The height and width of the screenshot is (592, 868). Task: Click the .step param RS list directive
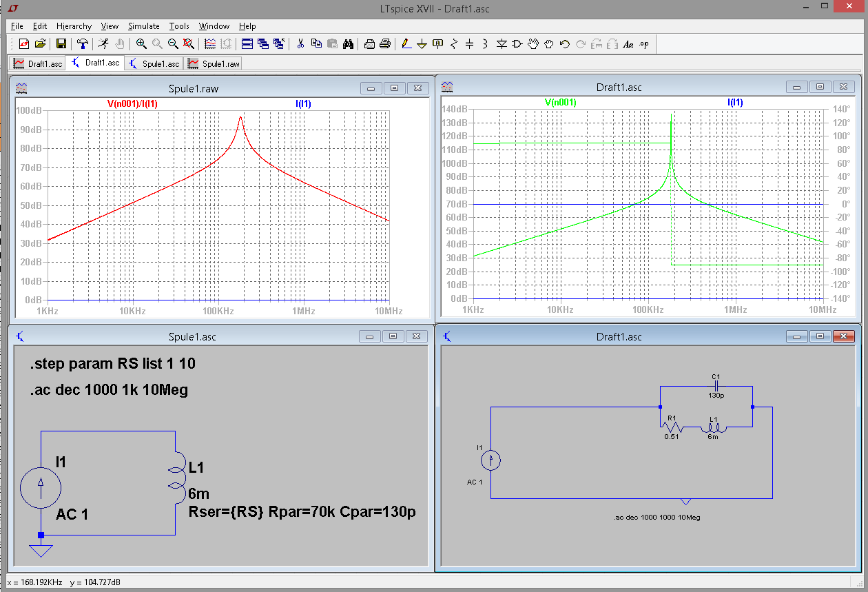pyautogui.click(x=112, y=364)
